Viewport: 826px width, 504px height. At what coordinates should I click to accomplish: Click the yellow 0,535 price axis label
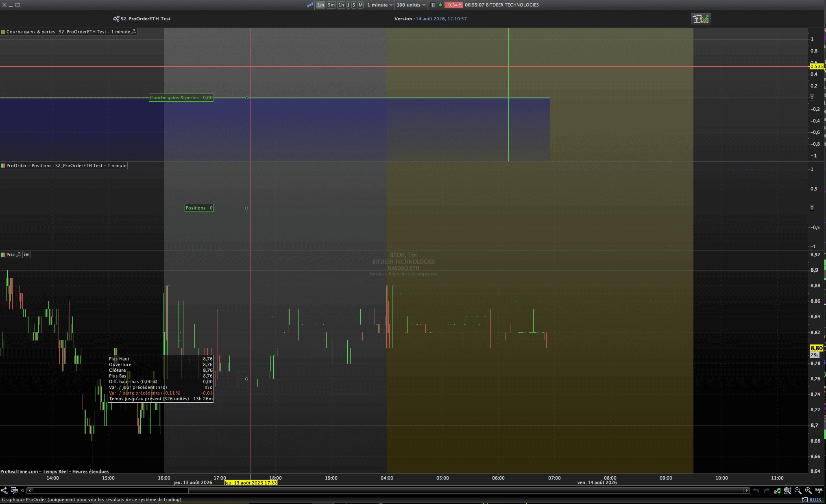[817, 66]
